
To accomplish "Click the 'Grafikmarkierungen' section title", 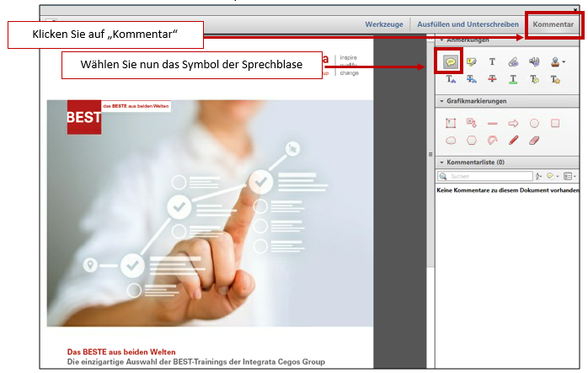I will click(476, 101).
